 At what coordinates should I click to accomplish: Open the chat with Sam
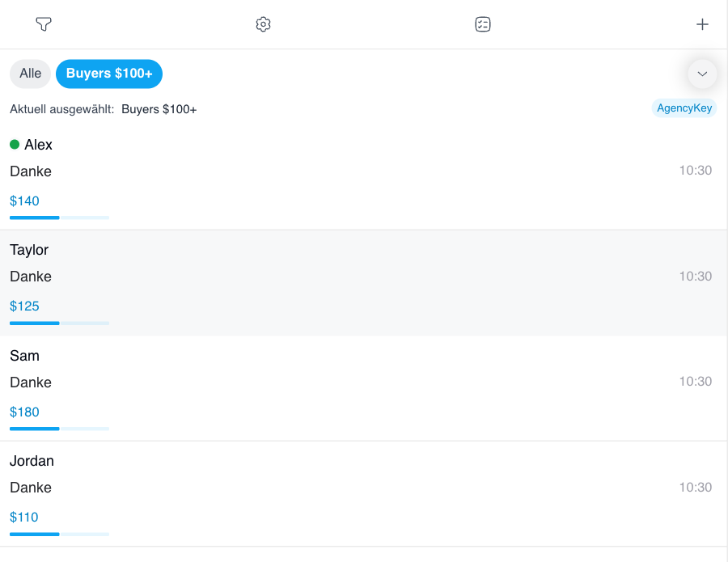363,388
